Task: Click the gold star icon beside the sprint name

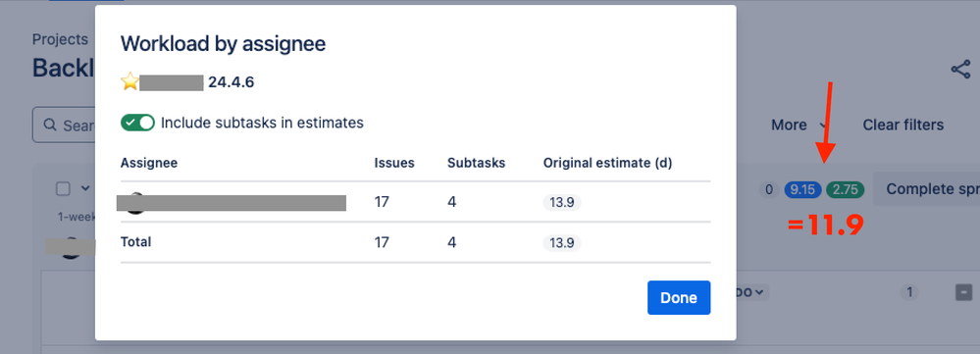Action: (129, 81)
